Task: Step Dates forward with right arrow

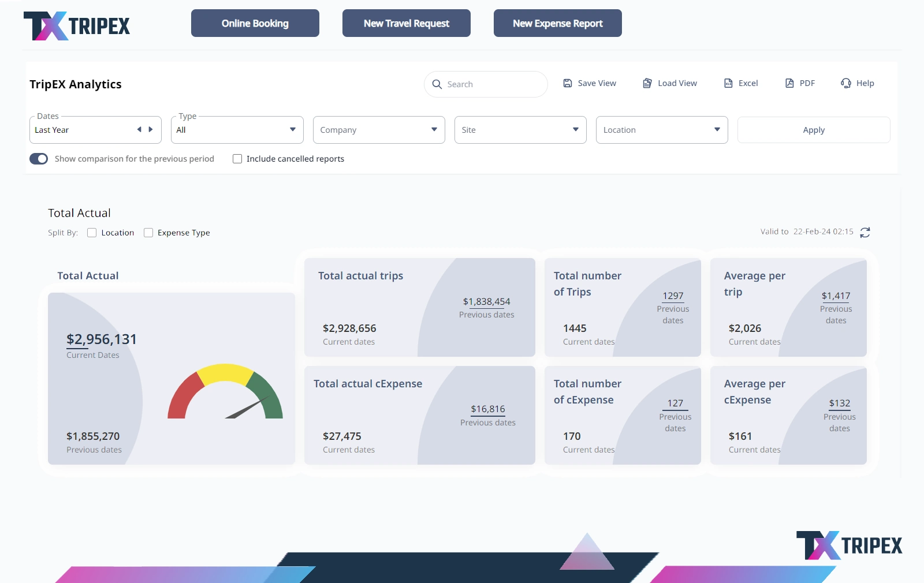Action: 151,129
